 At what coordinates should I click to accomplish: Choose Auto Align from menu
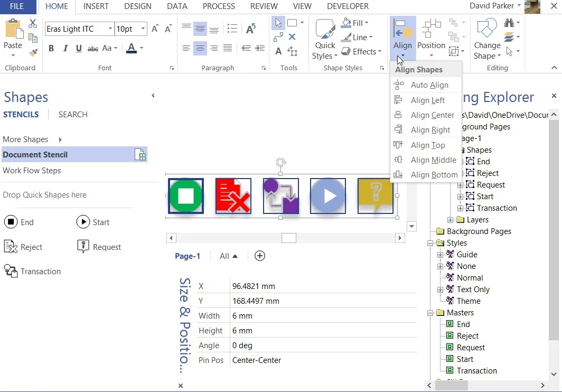[426, 85]
